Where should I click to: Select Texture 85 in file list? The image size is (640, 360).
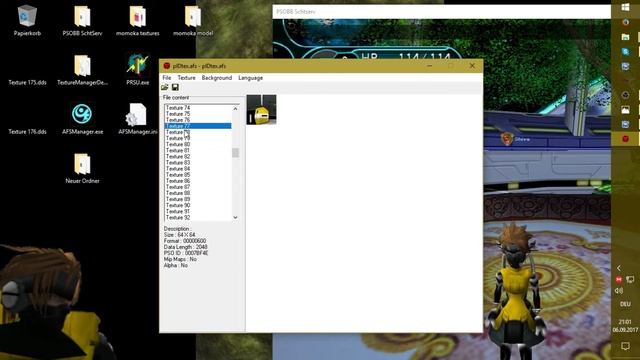(x=198, y=175)
